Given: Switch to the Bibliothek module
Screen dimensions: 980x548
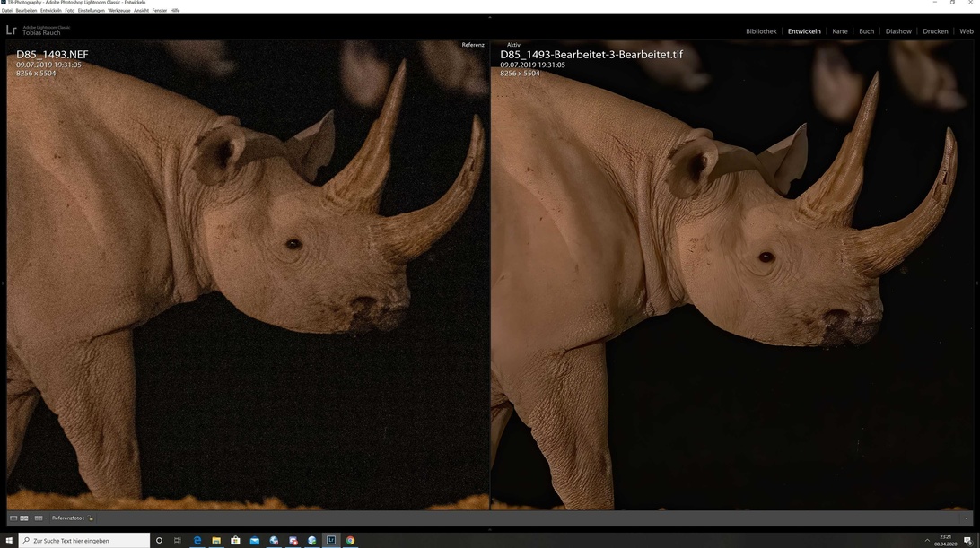Looking at the screenshot, I should [761, 31].
